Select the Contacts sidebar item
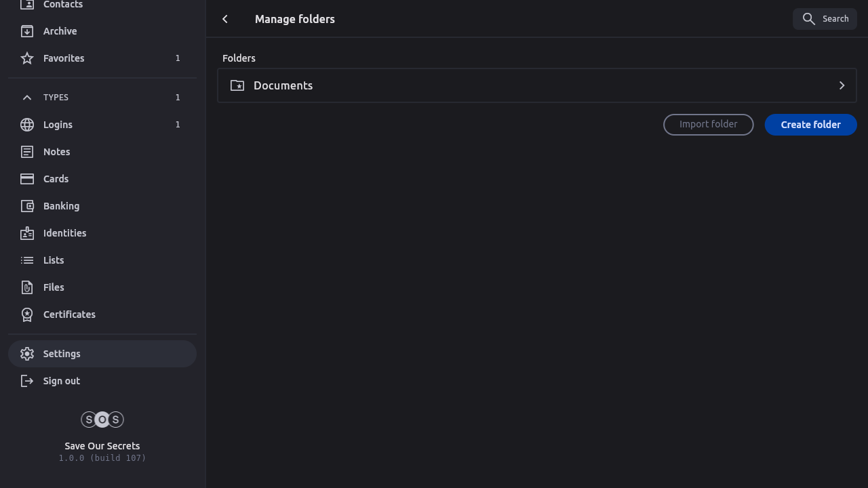Image resolution: width=868 pixels, height=488 pixels. pos(63,5)
